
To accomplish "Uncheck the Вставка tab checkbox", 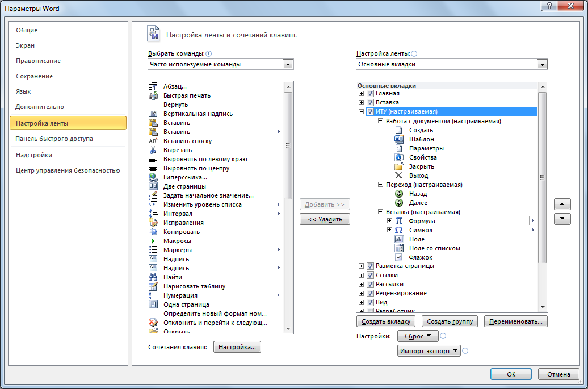I will click(x=370, y=102).
